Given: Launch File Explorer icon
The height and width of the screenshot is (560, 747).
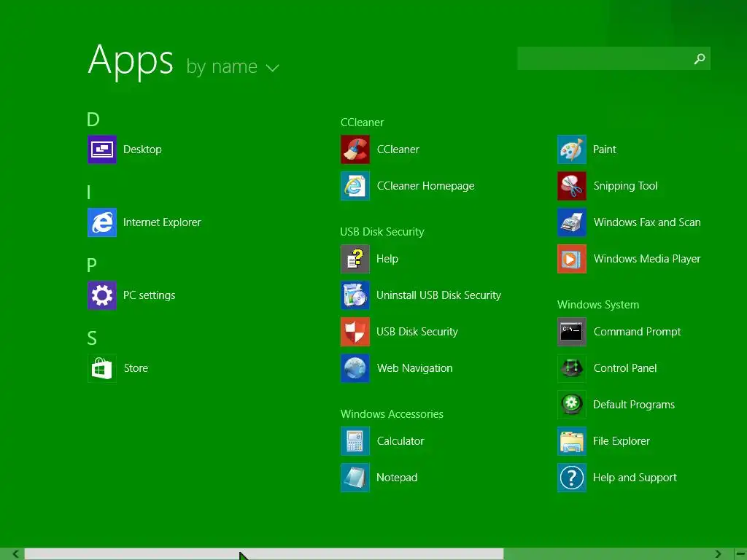Looking at the screenshot, I should point(572,441).
